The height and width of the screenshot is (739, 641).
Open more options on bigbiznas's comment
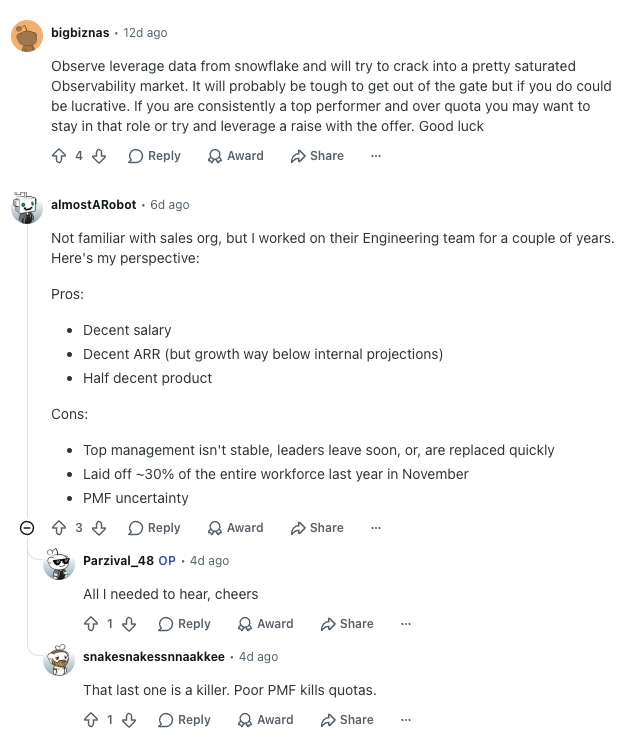pos(376,156)
